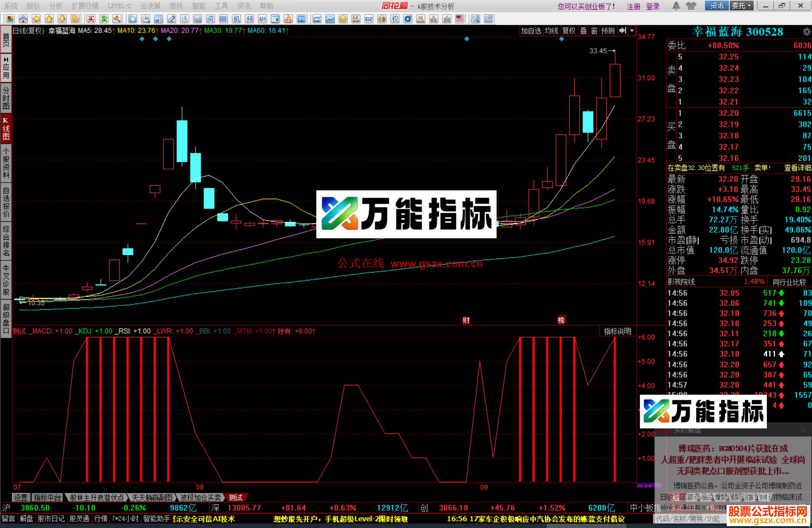This screenshot has height=528, width=812.
Task: Select the 买 (buy) trading icon in toolbar
Action: click(x=92, y=19)
